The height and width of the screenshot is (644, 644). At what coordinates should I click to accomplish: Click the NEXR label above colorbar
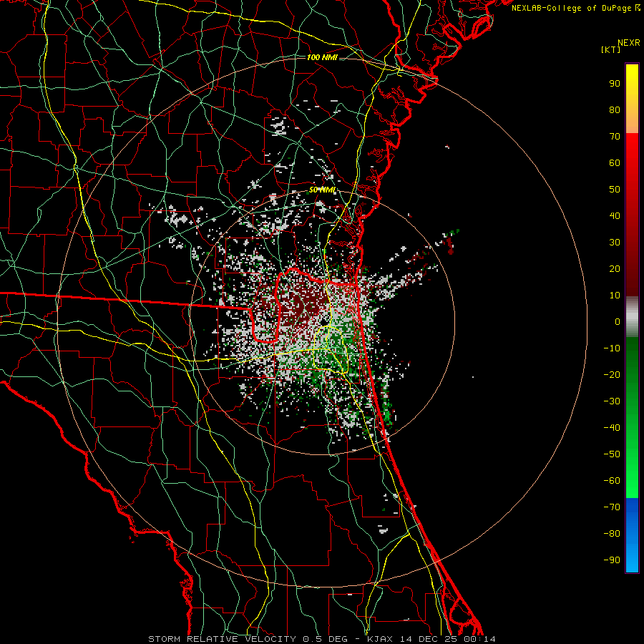pyautogui.click(x=629, y=43)
